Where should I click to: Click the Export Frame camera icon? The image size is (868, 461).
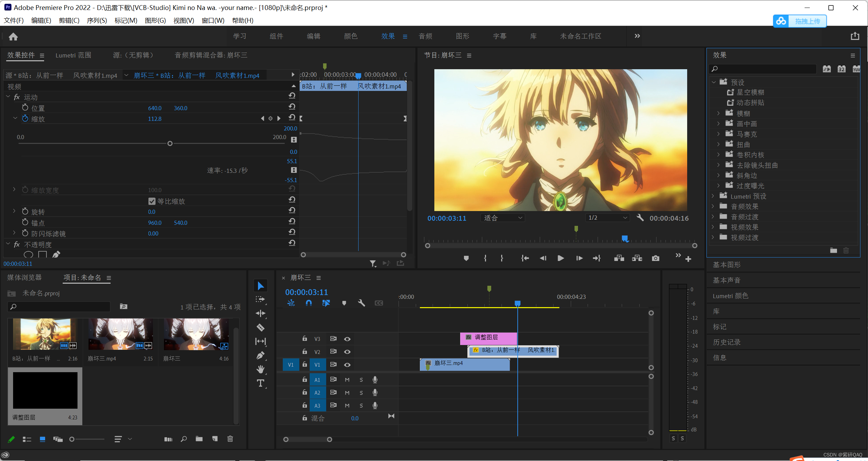655,258
